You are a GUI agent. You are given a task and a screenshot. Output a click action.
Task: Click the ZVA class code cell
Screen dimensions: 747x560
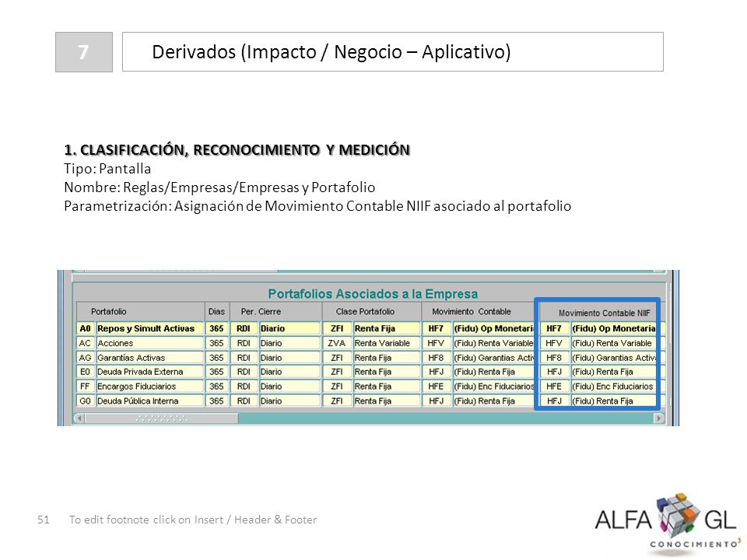pyautogui.click(x=337, y=343)
